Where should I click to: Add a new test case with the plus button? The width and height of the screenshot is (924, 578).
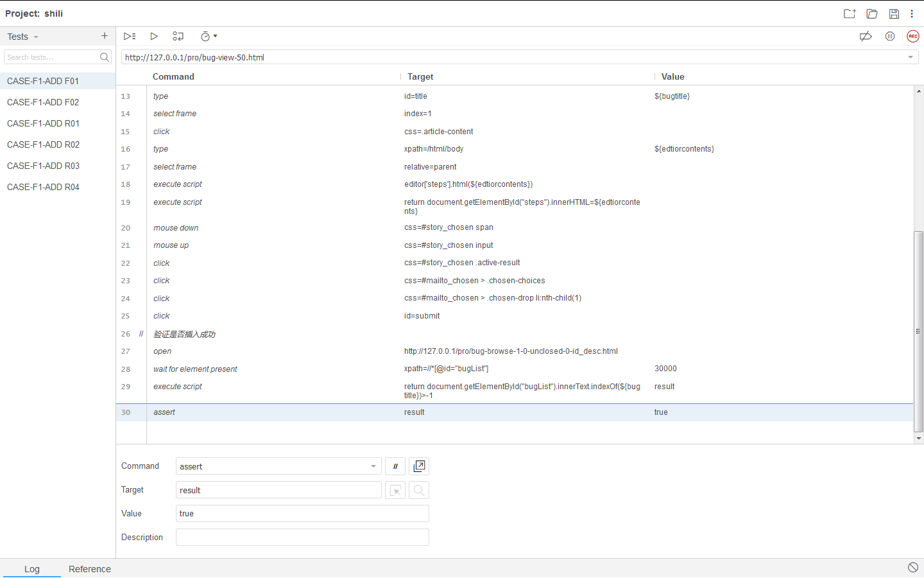coord(105,37)
